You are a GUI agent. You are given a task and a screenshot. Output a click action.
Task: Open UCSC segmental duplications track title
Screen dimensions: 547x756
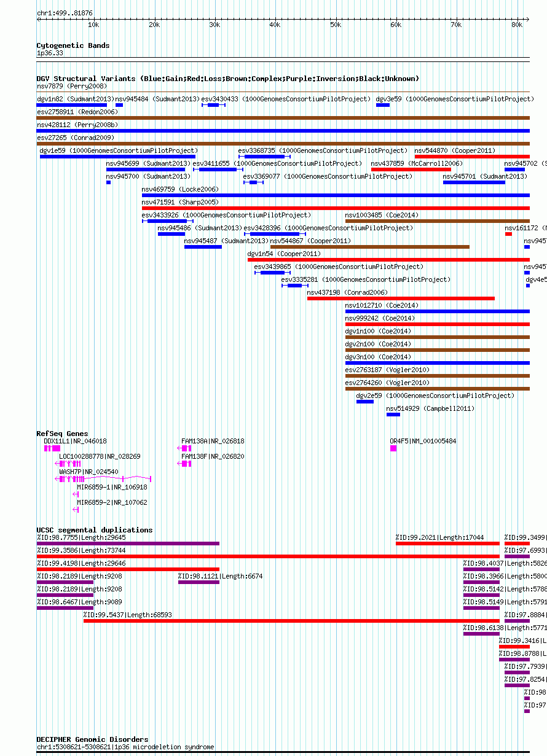pos(95,530)
